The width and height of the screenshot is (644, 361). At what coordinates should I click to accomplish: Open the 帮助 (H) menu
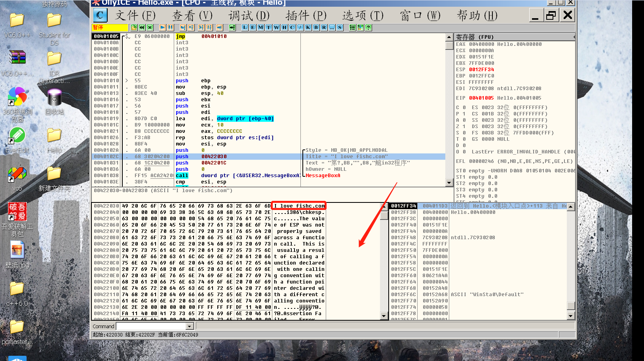pos(477,15)
